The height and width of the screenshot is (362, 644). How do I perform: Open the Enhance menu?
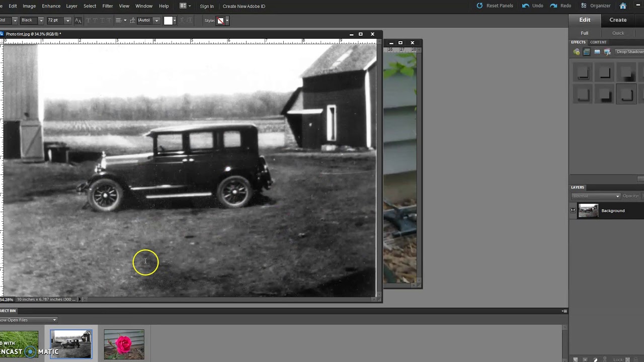pyautogui.click(x=51, y=6)
